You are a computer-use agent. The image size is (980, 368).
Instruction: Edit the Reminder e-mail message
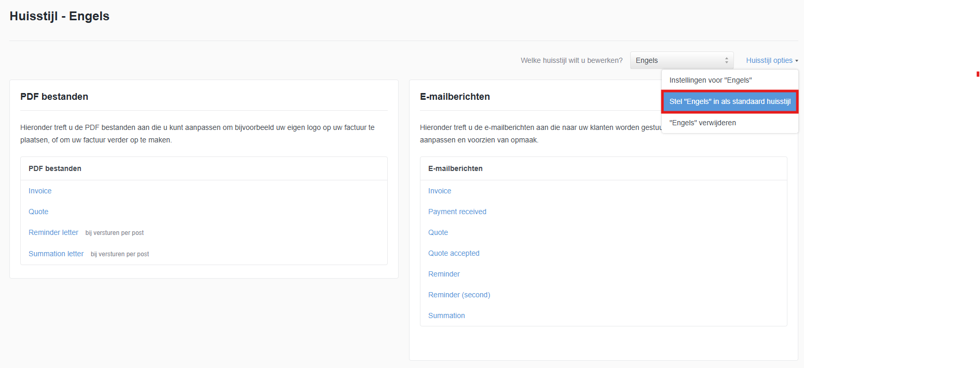444,274
